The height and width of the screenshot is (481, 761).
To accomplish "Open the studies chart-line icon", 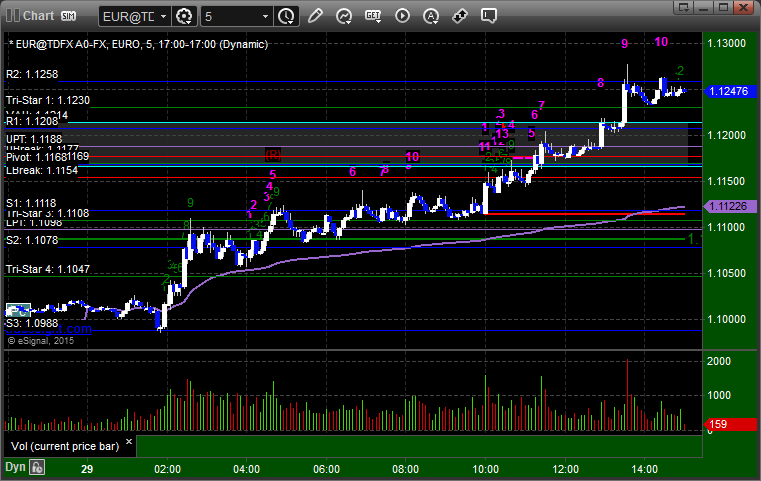I will click(x=344, y=16).
